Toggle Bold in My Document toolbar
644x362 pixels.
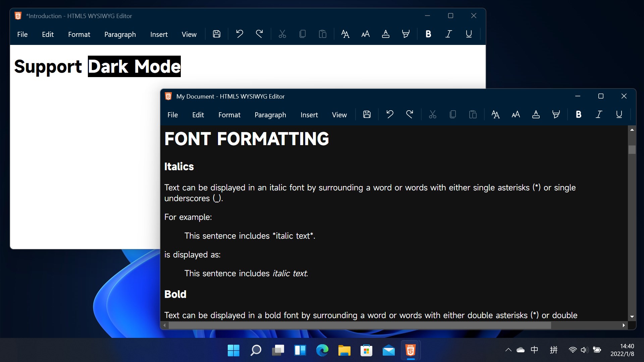tap(579, 115)
